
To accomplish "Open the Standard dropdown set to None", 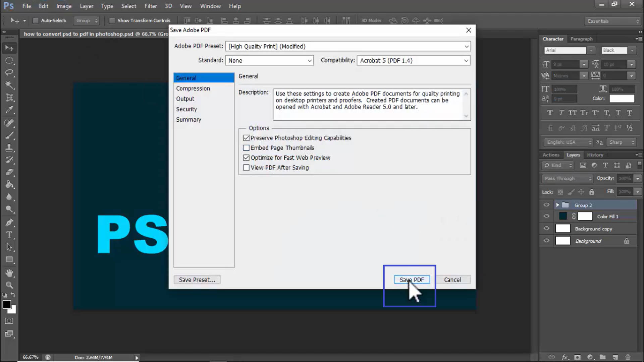I will point(270,60).
